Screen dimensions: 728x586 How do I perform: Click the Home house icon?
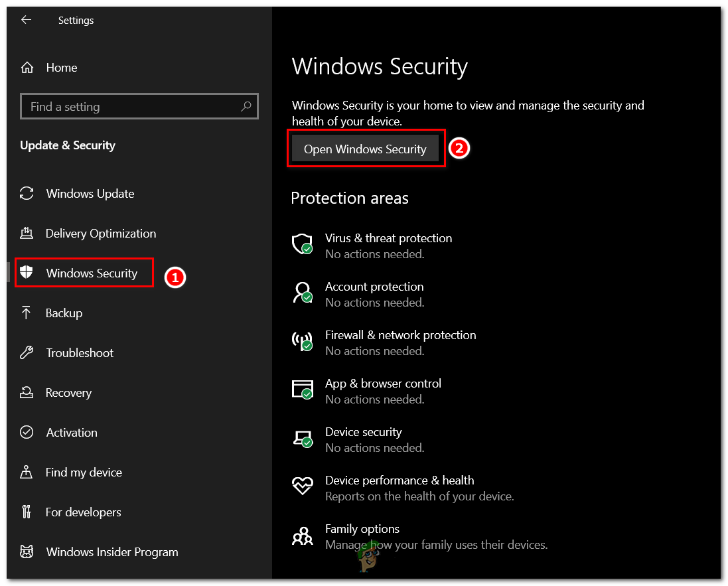[27, 67]
